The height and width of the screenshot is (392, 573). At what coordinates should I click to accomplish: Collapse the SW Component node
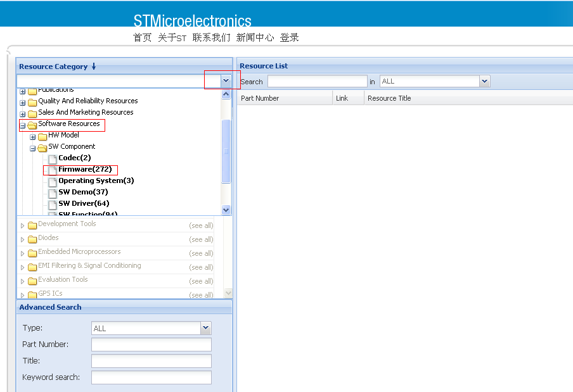tap(33, 149)
